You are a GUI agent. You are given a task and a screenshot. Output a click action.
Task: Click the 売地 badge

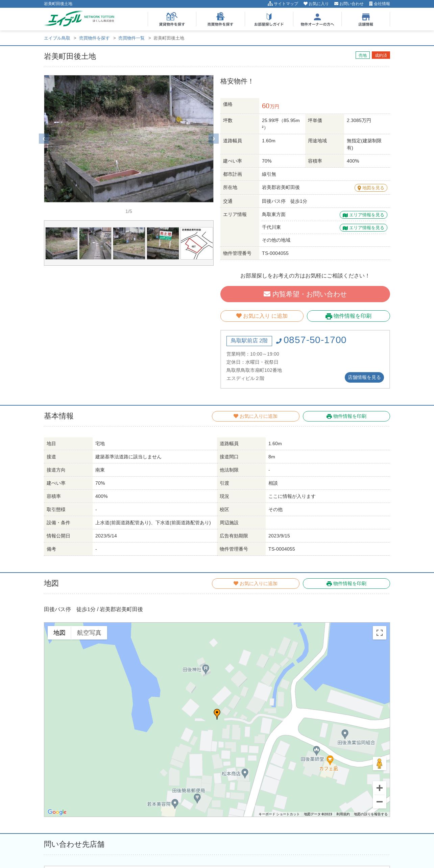coord(363,55)
